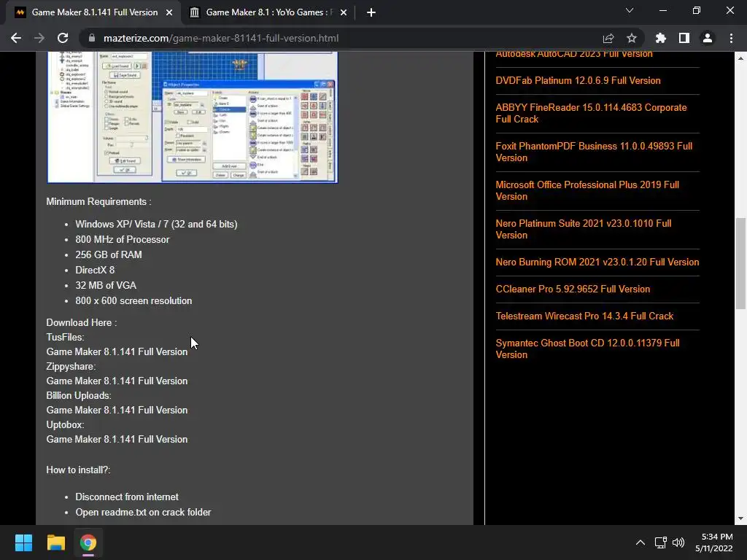This screenshot has height=560, width=747.
Task: Go back to the previous page
Action: tap(16, 38)
